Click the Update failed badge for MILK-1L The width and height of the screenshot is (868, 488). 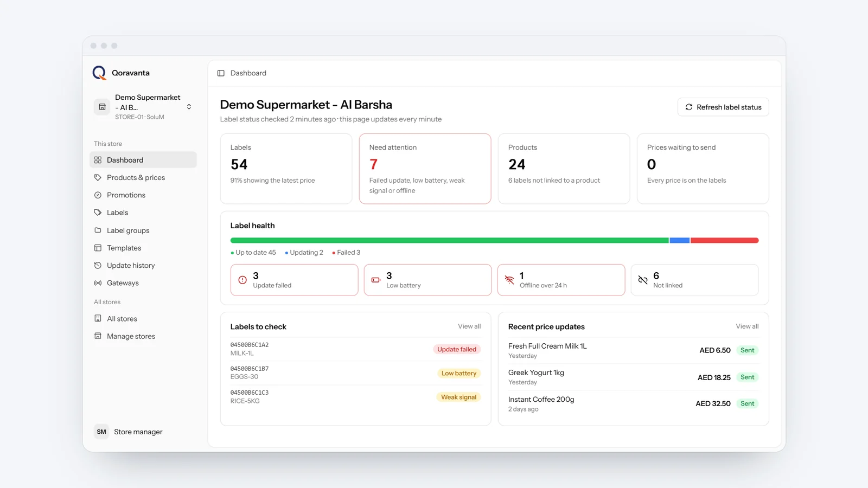pos(457,349)
